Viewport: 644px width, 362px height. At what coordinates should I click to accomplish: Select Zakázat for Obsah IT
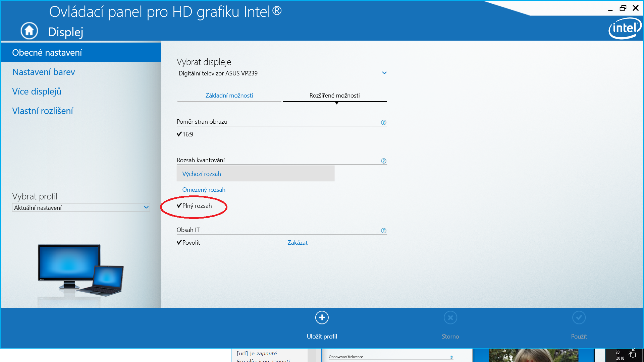(x=297, y=243)
